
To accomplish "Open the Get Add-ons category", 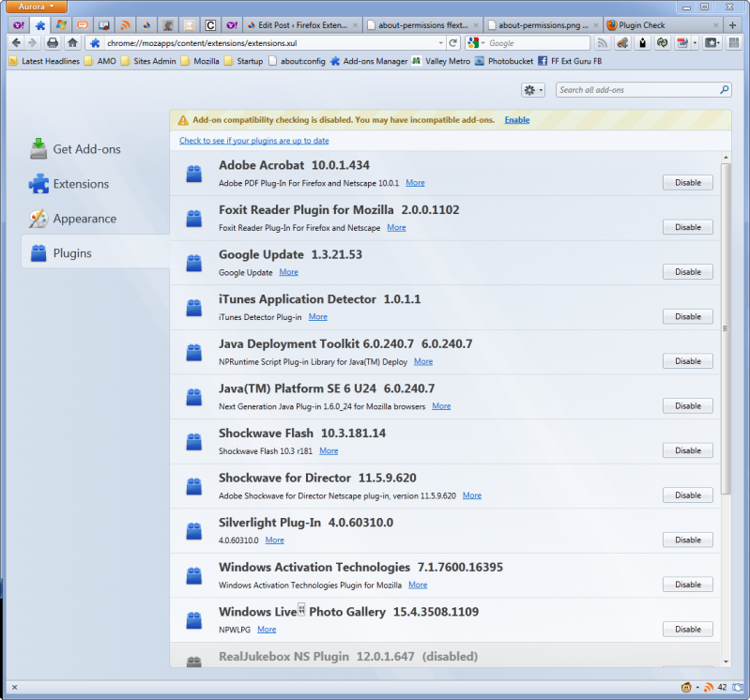I will pos(96,149).
